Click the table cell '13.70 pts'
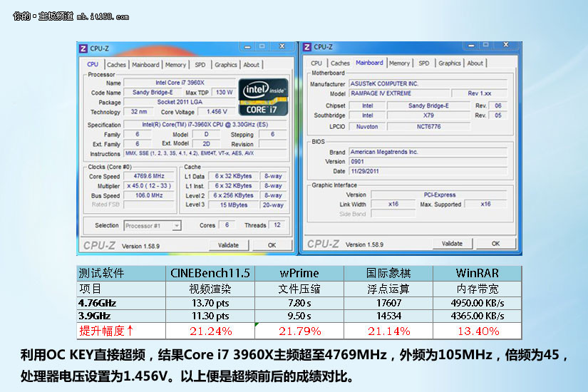Screen dimensions: 588x392 click(210, 303)
